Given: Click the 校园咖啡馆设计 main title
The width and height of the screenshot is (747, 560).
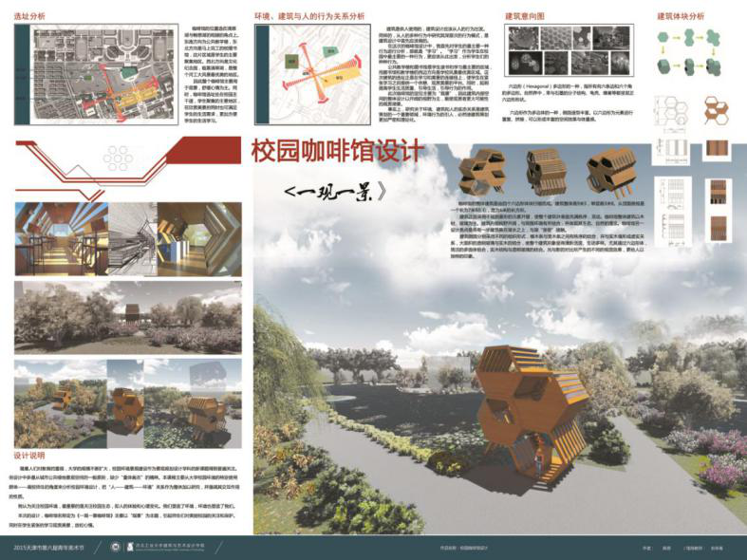Looking at the screenshot, I should [336, 151].
